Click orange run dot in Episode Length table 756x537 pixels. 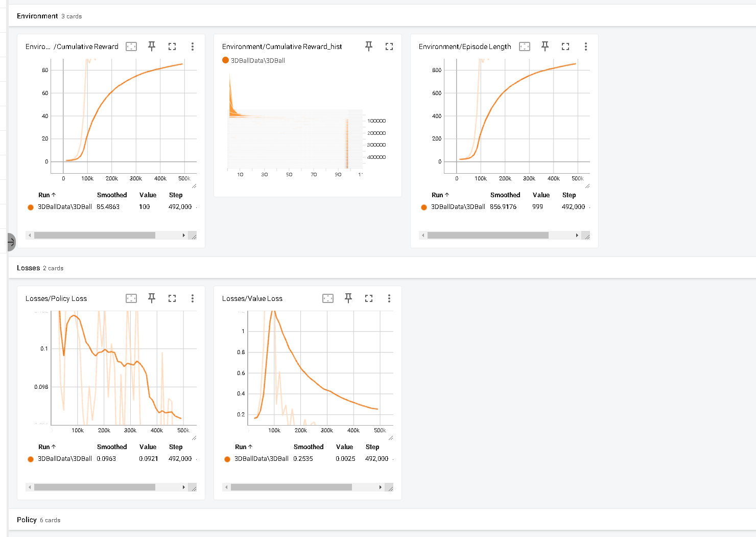424,207
